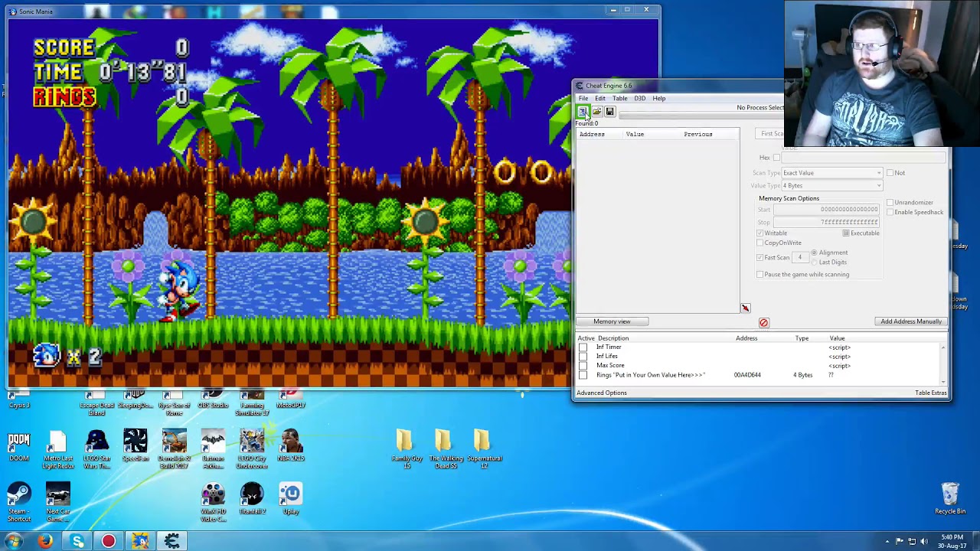The width and height of the screenshot is (980, 551).
Task: Click the clock in the taskbar
Action: pos(952,542)
